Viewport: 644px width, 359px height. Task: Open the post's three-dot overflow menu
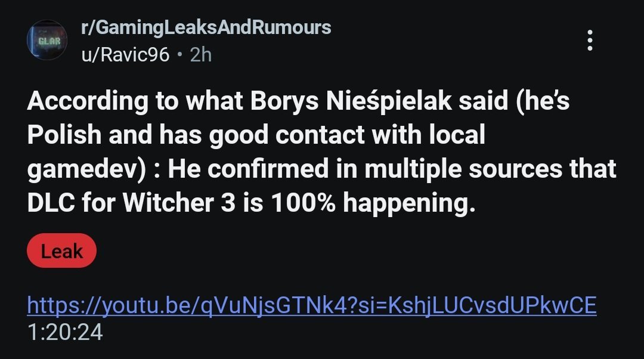point(589,40)
